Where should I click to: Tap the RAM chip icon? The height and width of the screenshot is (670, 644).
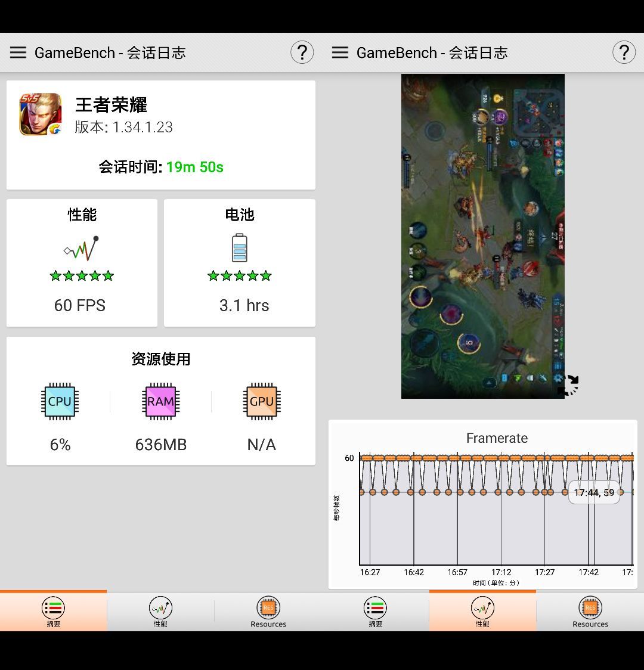160,401
